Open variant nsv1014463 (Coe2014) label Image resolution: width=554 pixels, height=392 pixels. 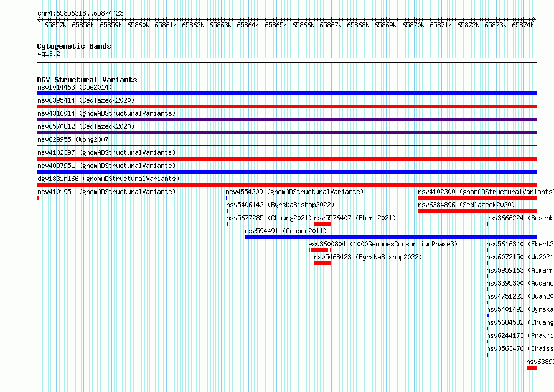(75, 87)
